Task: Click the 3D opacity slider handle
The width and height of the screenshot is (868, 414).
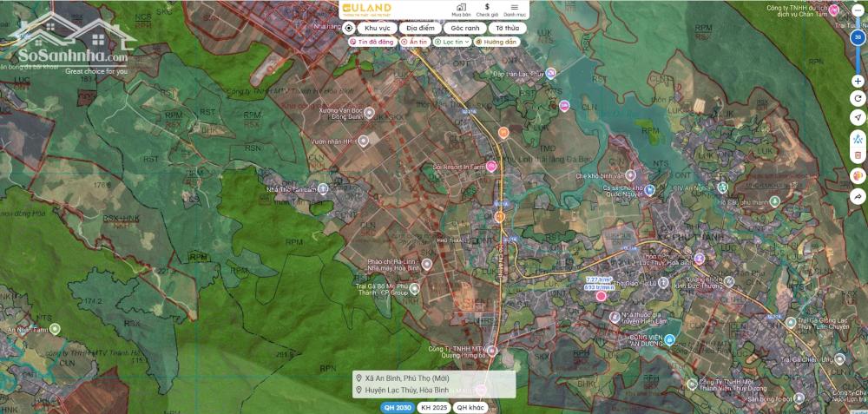Action: coord(858,37)
